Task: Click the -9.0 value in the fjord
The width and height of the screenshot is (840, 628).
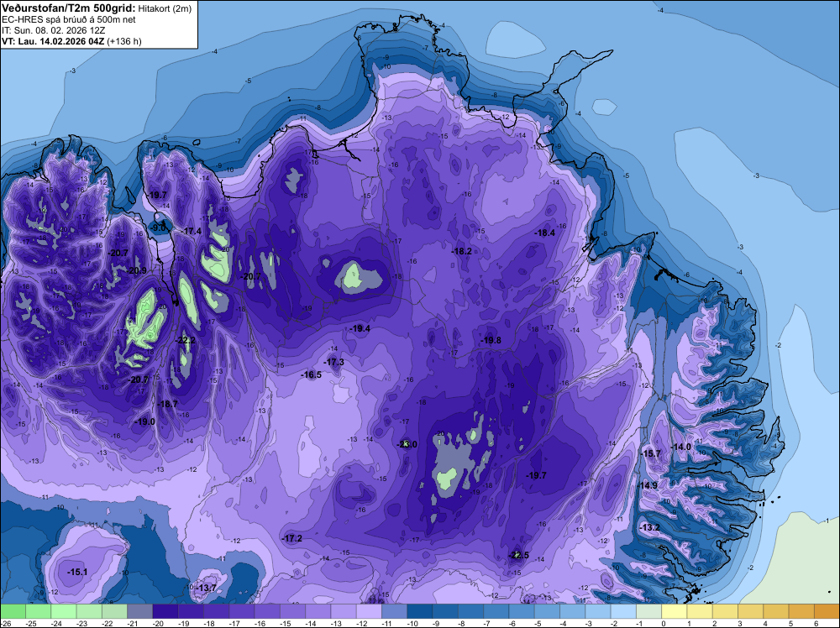Action: [158, 228]
